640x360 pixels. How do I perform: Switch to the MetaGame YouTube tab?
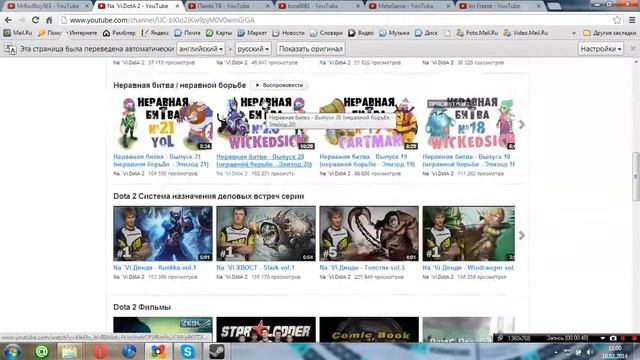pyautogui.click(x=409, y=6)
